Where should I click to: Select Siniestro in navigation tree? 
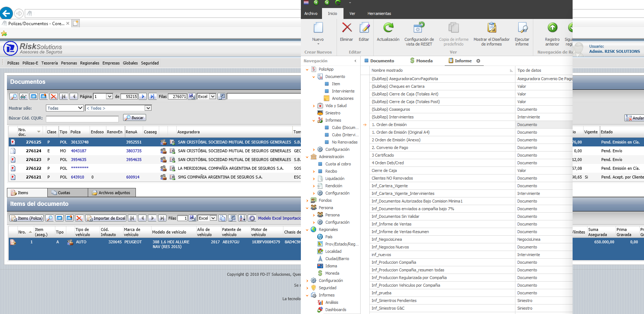333,113
